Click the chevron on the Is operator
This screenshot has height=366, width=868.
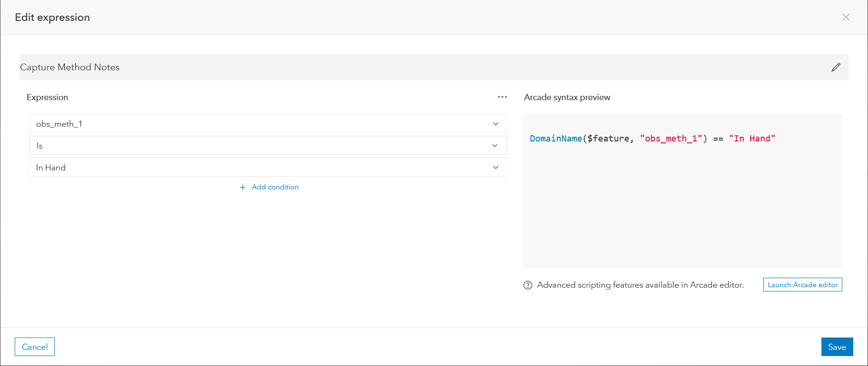coord(495,146)
